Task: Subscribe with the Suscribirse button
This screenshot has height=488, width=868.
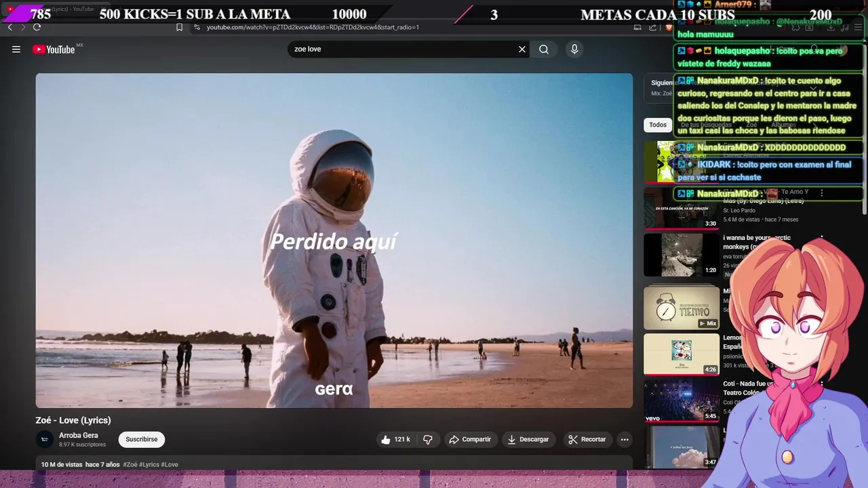Action: coord(142,439)
